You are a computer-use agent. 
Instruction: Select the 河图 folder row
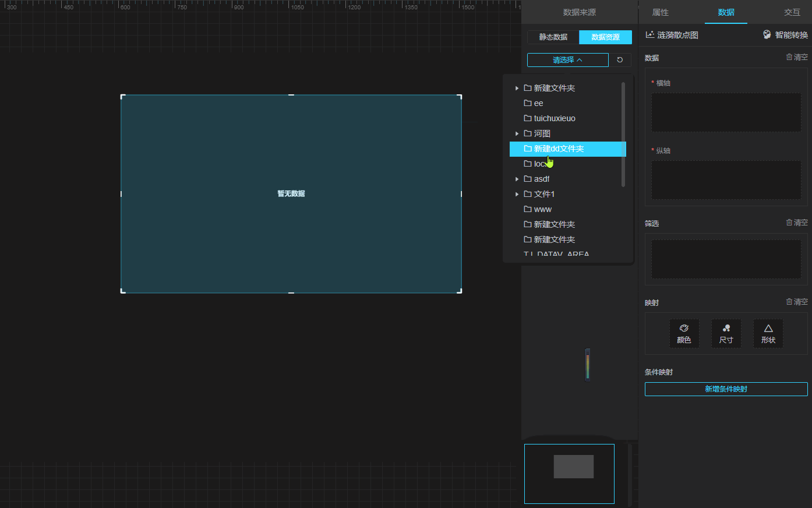pos(568,133)
